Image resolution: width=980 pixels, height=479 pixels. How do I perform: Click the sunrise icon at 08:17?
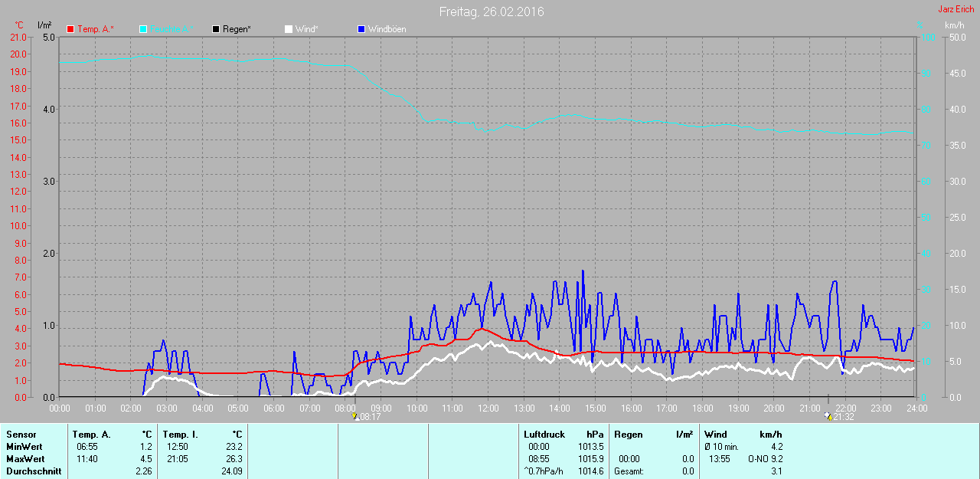354,417
